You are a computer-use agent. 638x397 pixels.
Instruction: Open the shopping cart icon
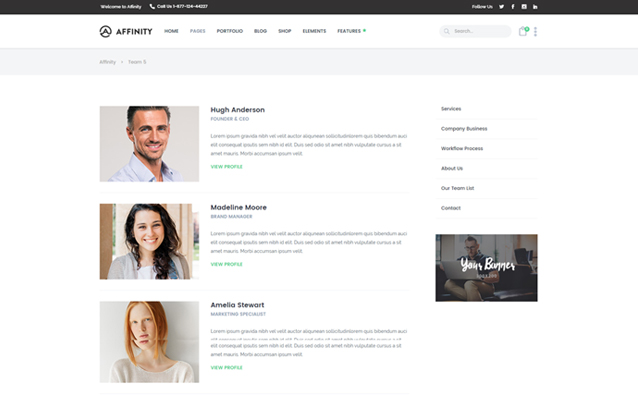(523, 31)
